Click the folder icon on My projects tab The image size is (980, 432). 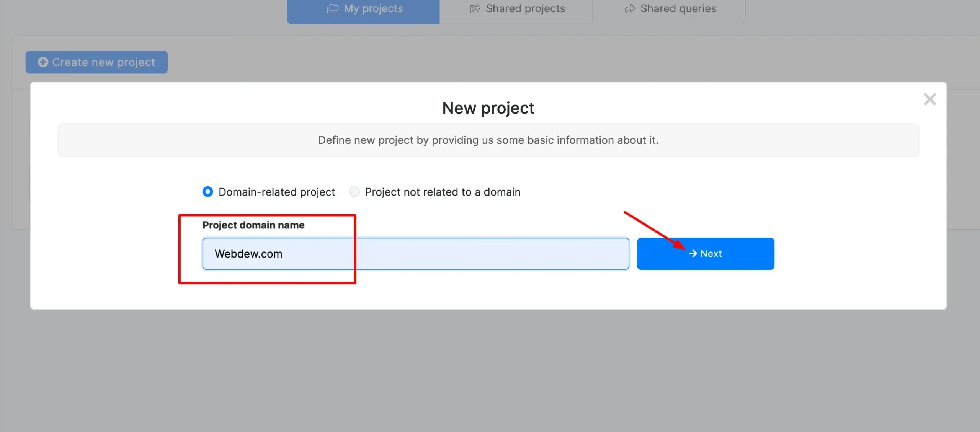click(x=333, y=9)
